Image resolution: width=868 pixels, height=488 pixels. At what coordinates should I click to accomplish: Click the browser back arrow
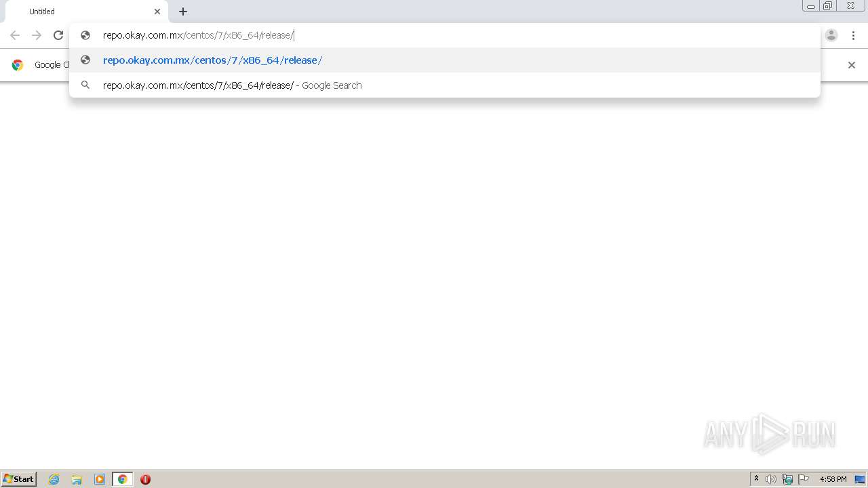(x=15, y=35)
